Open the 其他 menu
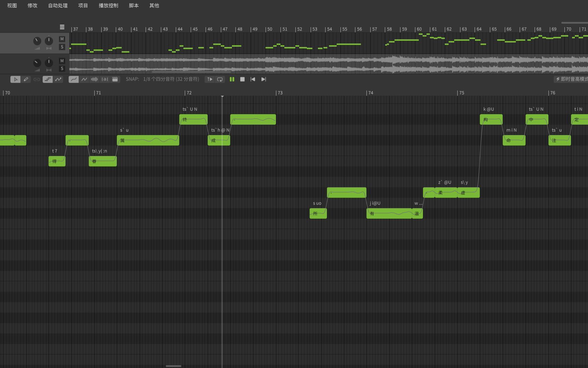 tap(154, 6)
